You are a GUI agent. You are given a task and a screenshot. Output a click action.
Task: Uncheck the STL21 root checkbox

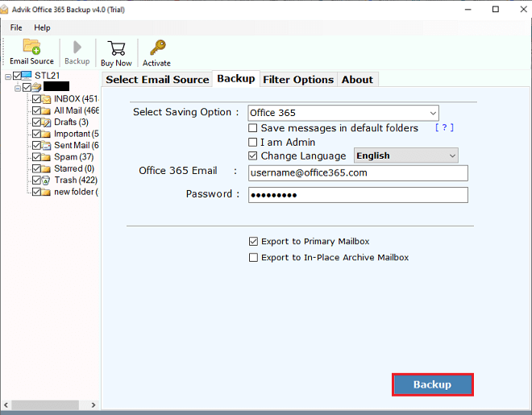(17, 75)
